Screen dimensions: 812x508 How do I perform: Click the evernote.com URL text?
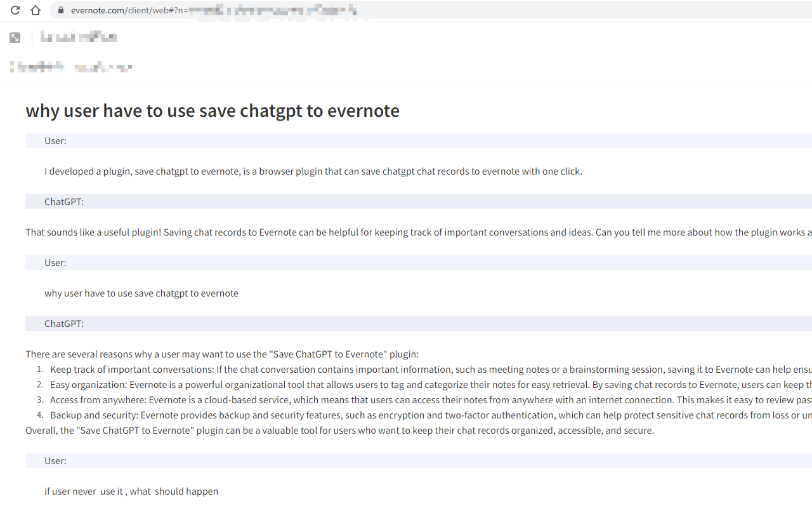click(95, 10)
